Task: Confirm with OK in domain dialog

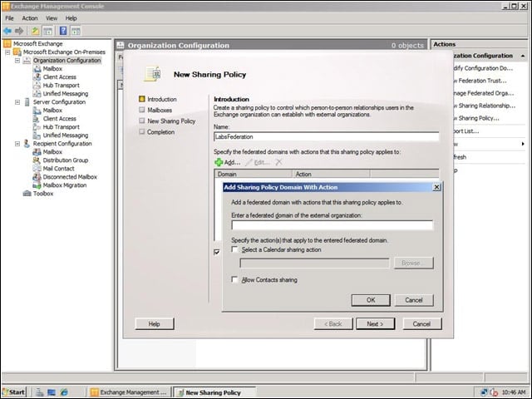Action: (371, 300)
